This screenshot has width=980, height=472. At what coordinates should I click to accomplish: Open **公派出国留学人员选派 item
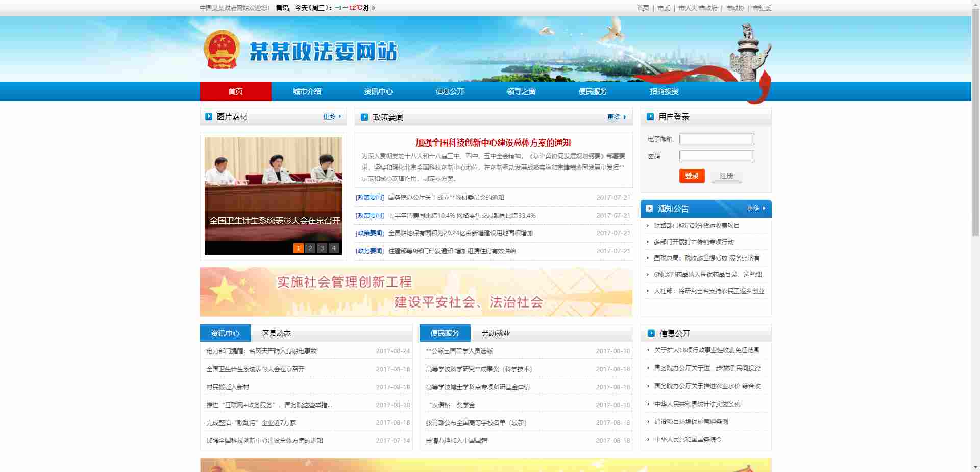tap(459, 351)
